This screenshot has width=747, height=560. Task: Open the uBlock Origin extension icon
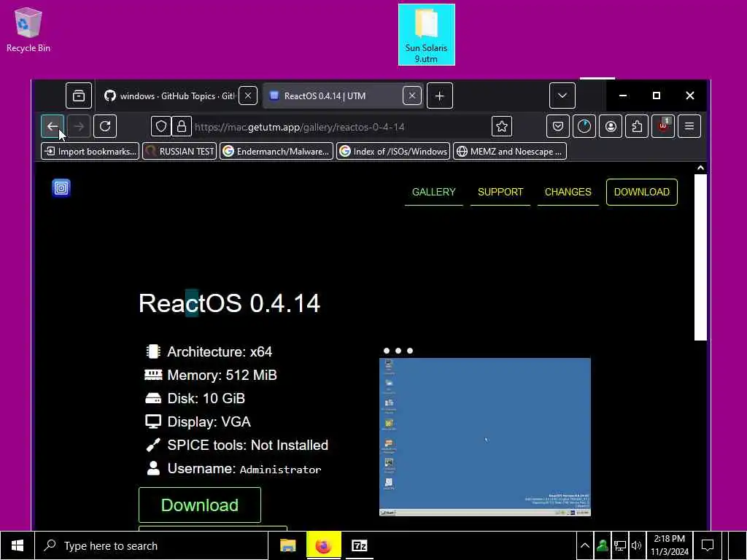pyautogui.click(x=663, y=126)
